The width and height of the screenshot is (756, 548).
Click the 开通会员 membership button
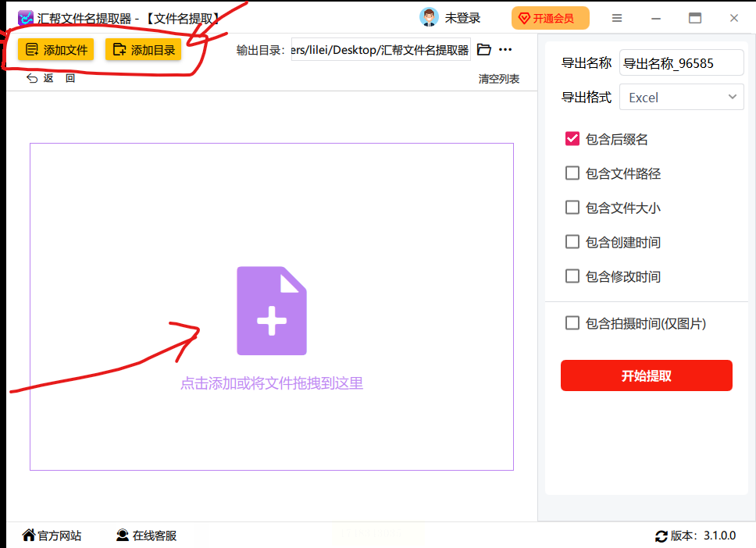coord(550,18)
